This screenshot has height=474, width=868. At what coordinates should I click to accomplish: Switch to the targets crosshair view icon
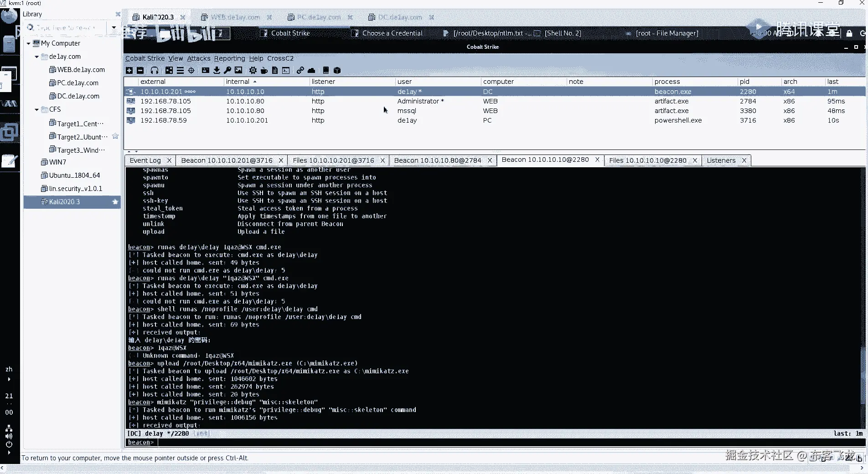(x=191, y=70)
